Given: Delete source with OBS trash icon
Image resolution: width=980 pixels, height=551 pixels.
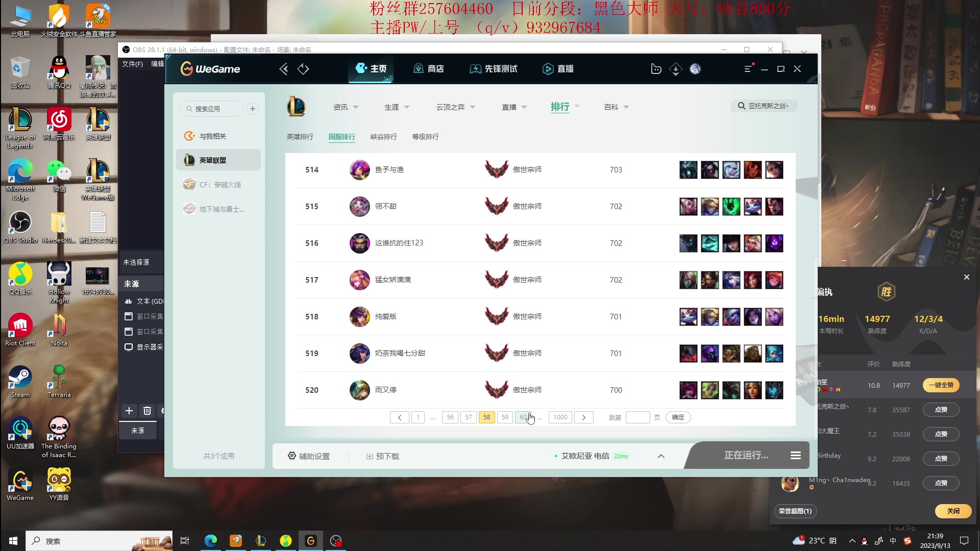Looking at the screenshot, I should [147, 411].
